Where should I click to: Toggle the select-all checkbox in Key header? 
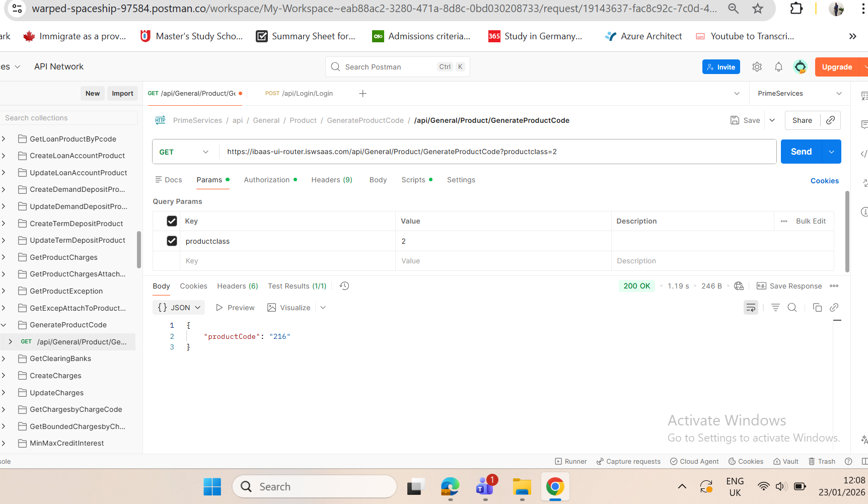coord(172,221)
